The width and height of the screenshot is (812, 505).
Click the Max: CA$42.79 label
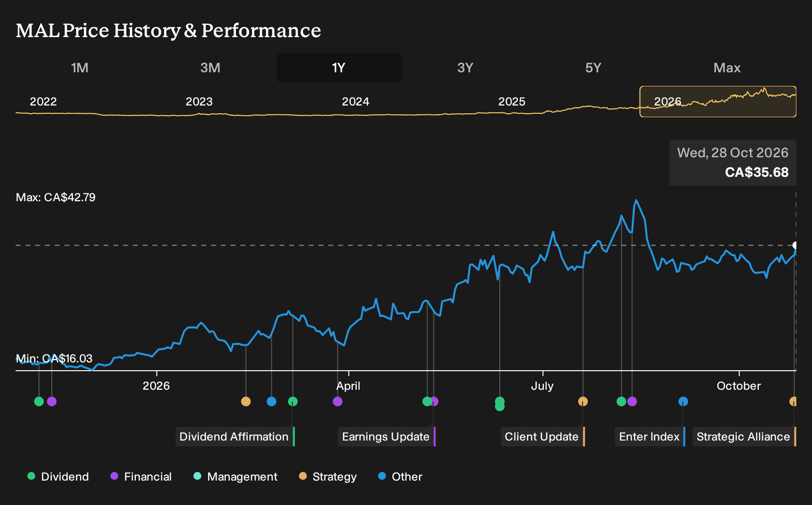pyautogui.click(x=56, y=197)
